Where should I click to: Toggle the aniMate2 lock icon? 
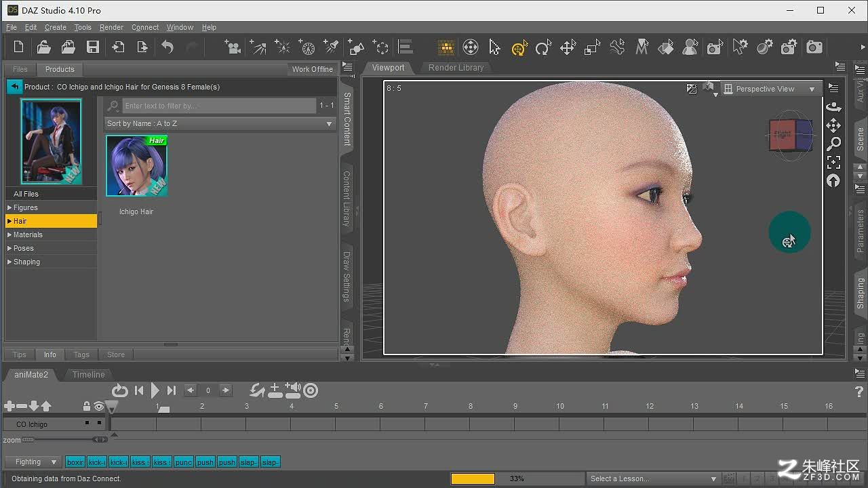pos(86,406)
